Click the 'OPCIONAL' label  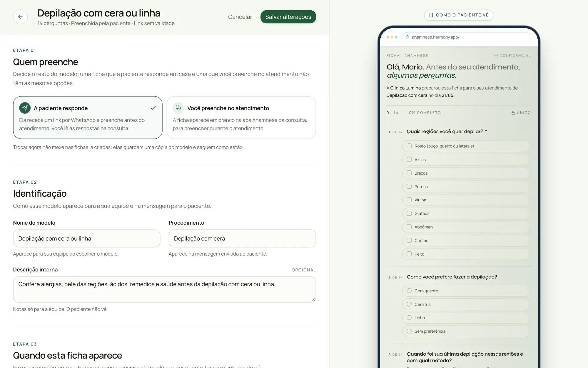click(x=304, y=270)
